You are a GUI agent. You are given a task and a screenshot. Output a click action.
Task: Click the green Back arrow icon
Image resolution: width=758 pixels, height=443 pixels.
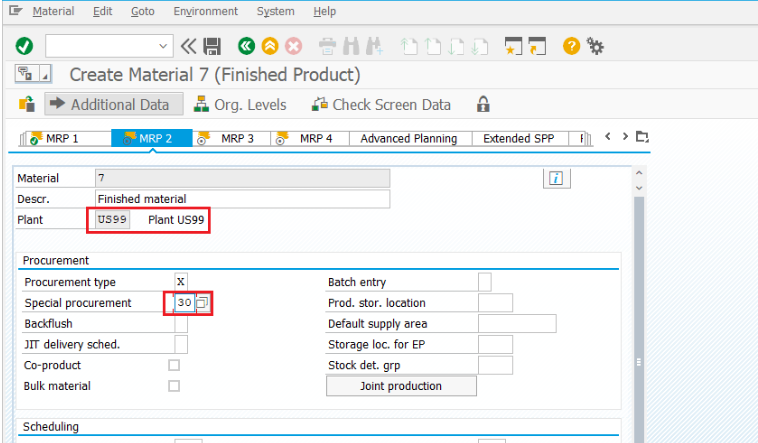click(x=246, y=46)
